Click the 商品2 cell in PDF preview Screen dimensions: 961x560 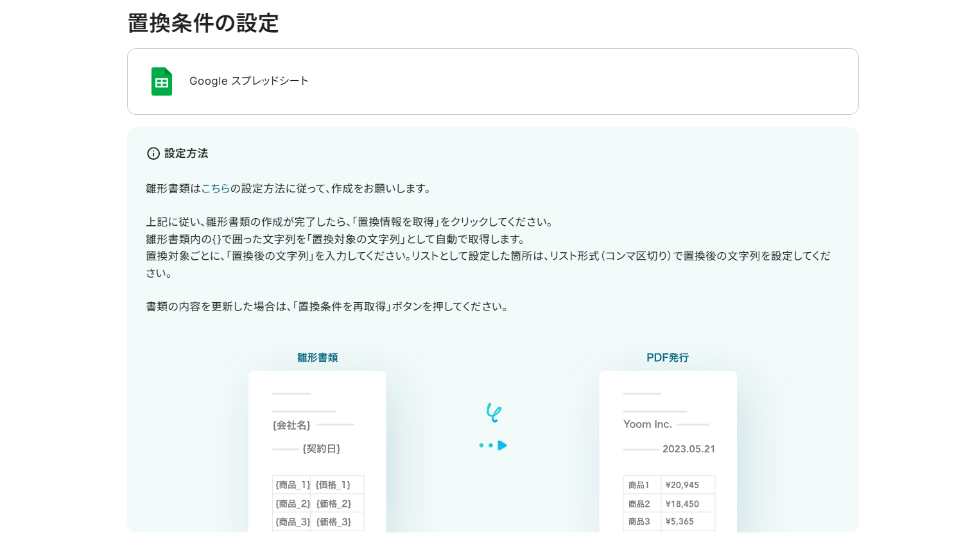639,504
